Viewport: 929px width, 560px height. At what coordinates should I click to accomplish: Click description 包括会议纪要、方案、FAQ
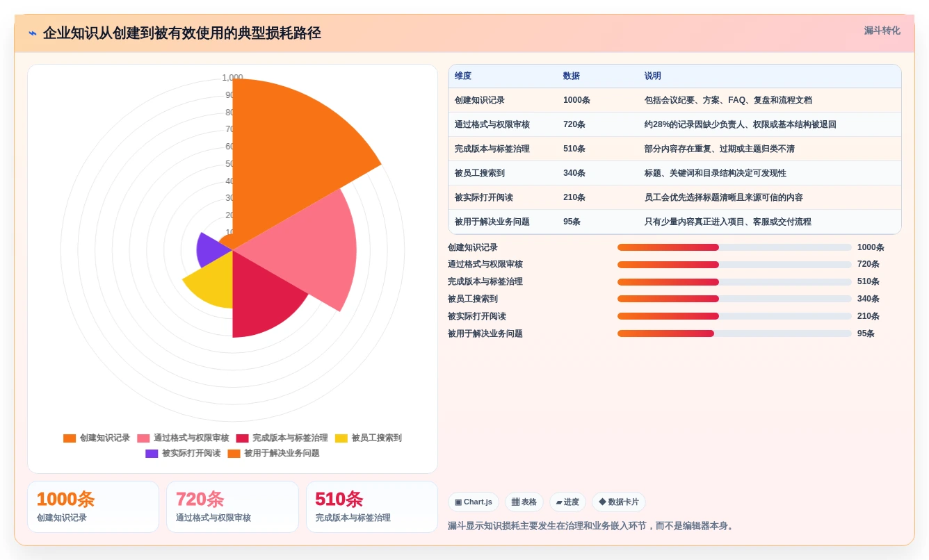coord(728,100)
